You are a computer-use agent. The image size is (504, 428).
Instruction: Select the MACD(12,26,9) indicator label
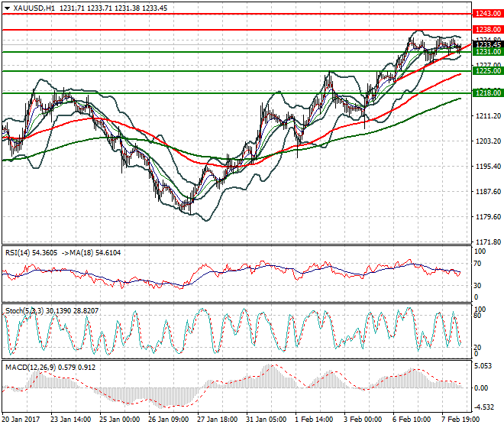31,368
